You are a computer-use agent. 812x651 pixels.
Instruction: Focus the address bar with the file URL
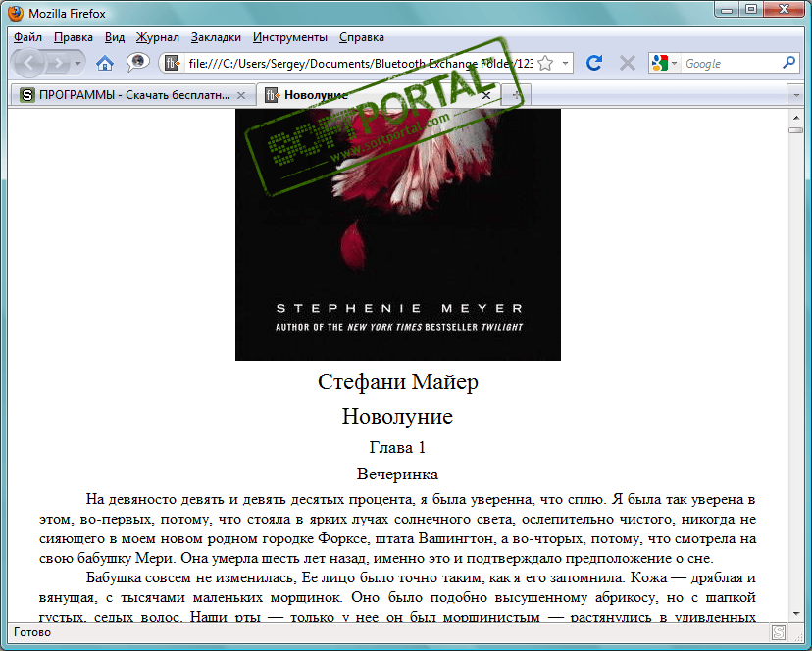click(360, 63)
